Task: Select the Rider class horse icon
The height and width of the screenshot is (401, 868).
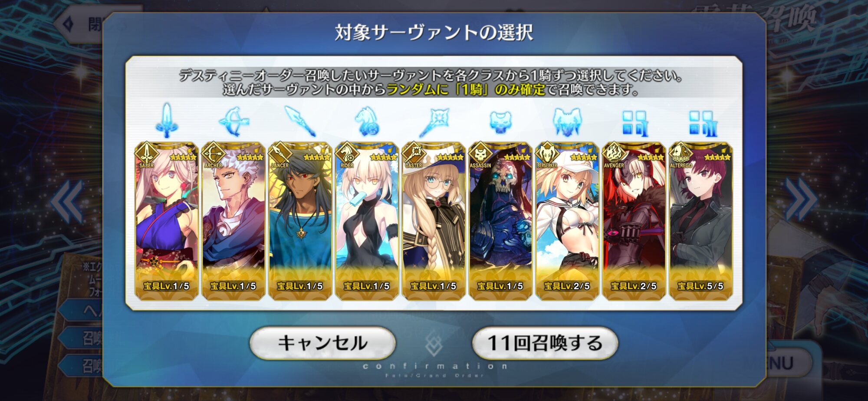Action: (x=367, y=121)
